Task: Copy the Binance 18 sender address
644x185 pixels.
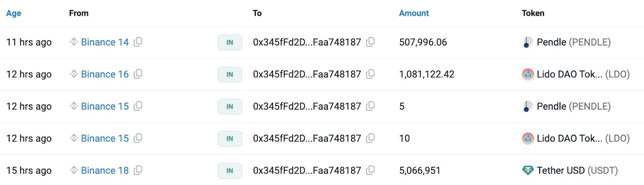Action: [x=138, y=170]
